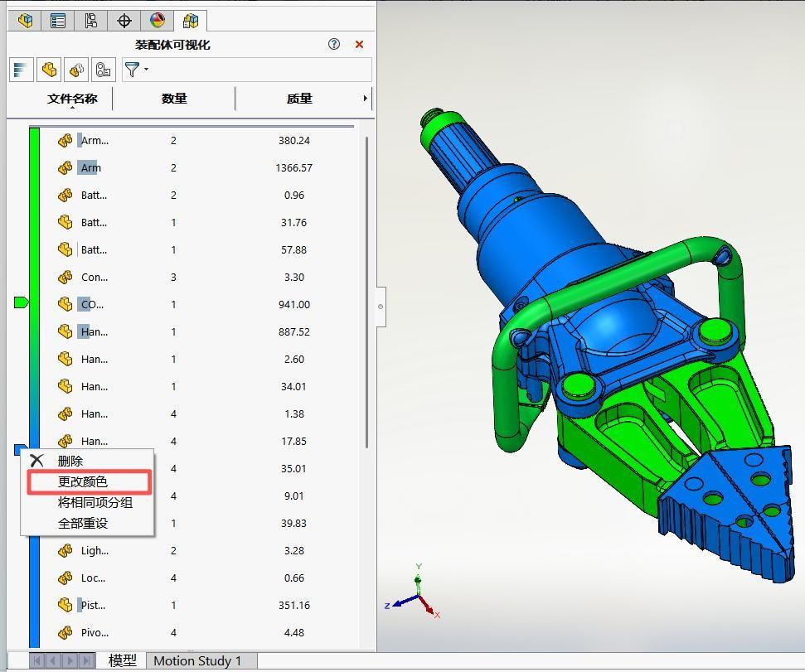Choose 将相同项分组 from the context menu

(95, 503)
